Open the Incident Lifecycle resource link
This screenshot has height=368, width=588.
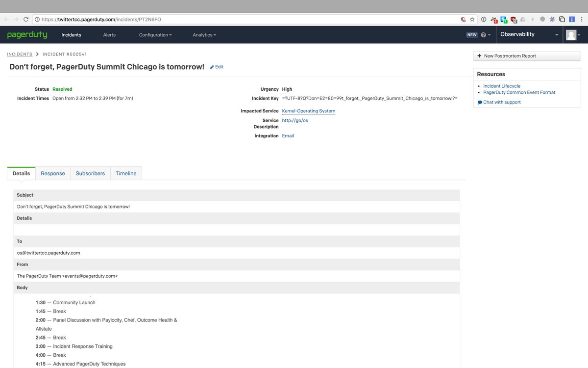502,86
